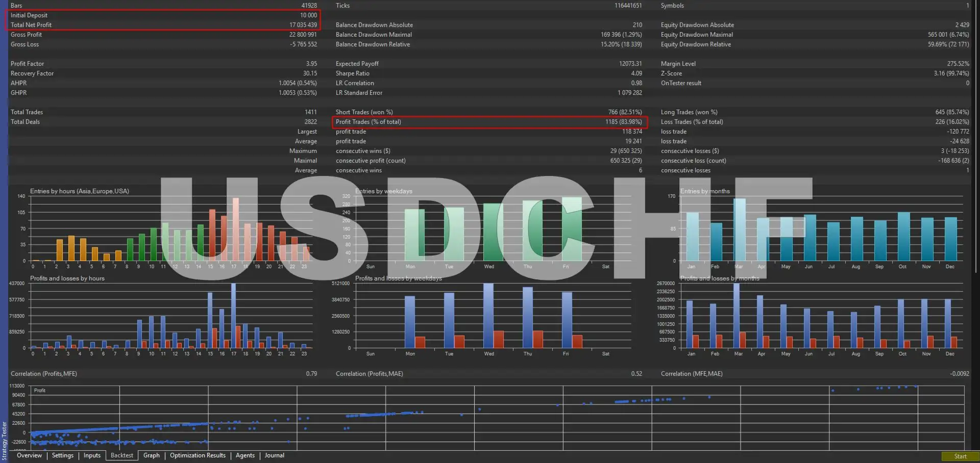Select the Sharpe Ratio row
Viewport: 980px width, 463px height.
pyautogui.click(x=488, y=73)
